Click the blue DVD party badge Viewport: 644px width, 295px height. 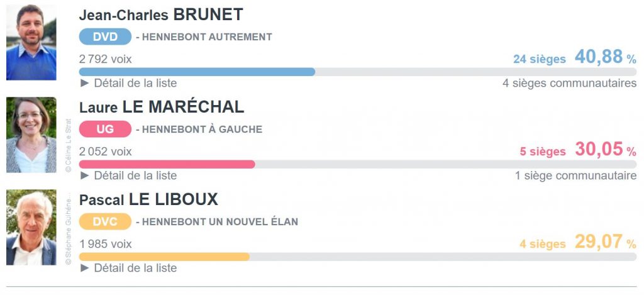[x=105, y=36]
